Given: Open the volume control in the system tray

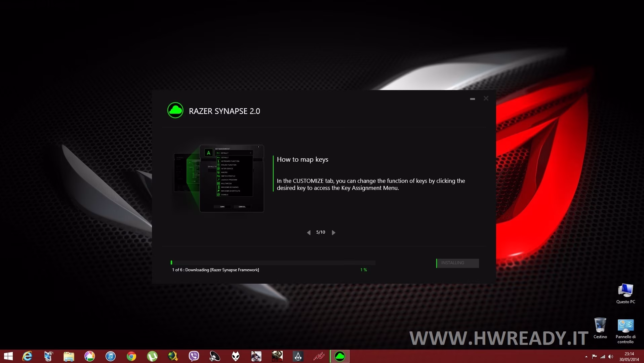Looking at the screenshot, I should [x=611, y=357].
